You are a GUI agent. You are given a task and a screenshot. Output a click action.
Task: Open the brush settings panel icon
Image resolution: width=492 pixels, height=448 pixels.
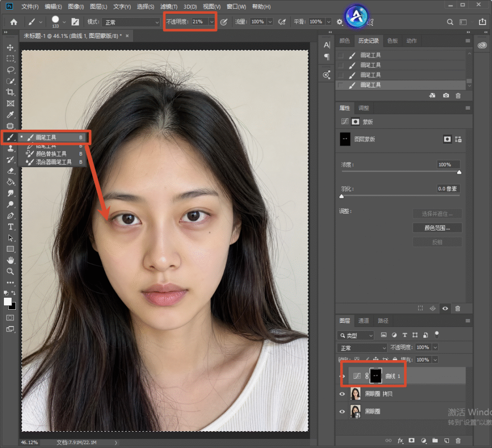pyautogui.click(x=75, y=22)
